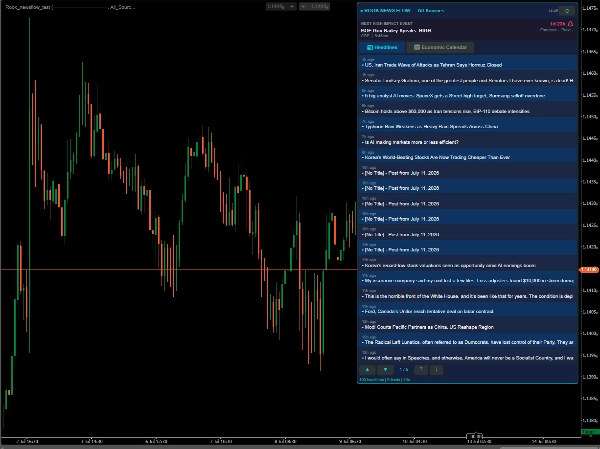The image size is (600, 449).
Task: Click the page indicator between arrow buttons
Action: [404, 370]
